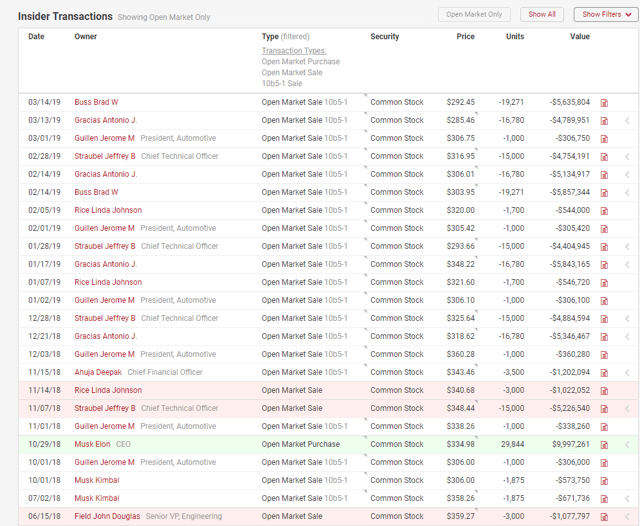Screen dimensions: 640x526
Task: Open filing document for 03/13/19 Gracias Antonio J.
Action: point(604,120)
